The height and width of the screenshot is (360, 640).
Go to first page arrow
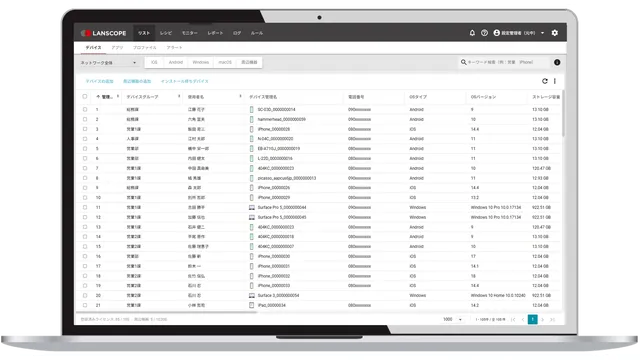[x=513, y=320]
